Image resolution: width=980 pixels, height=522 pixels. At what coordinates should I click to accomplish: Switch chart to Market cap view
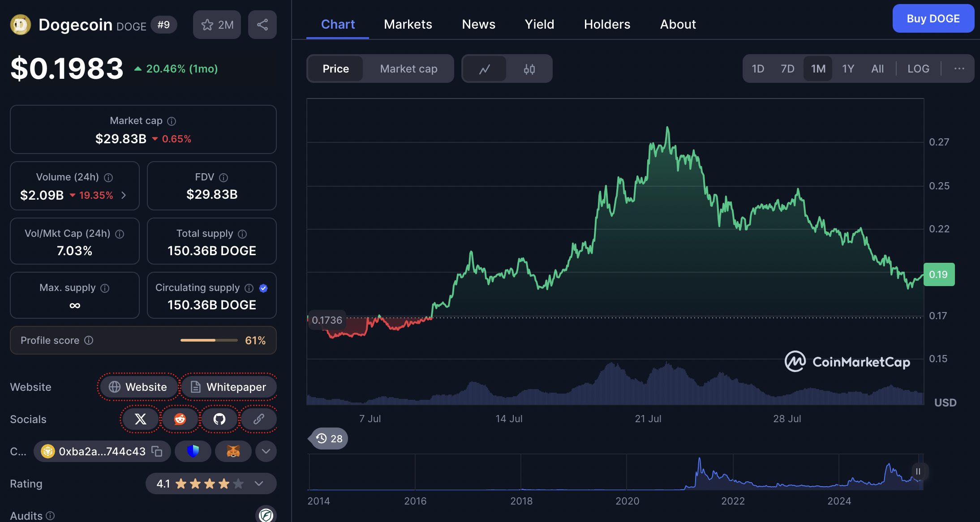pos(408,68)
